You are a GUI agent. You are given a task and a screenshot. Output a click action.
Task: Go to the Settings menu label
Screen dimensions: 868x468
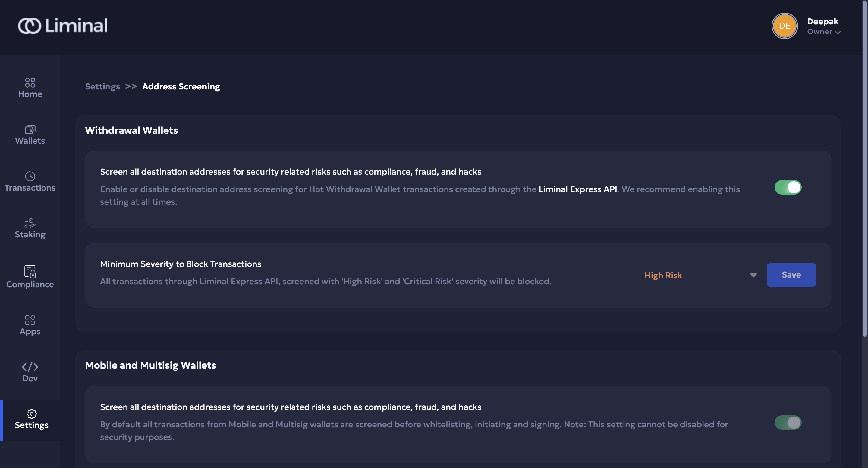click(32, 425)
